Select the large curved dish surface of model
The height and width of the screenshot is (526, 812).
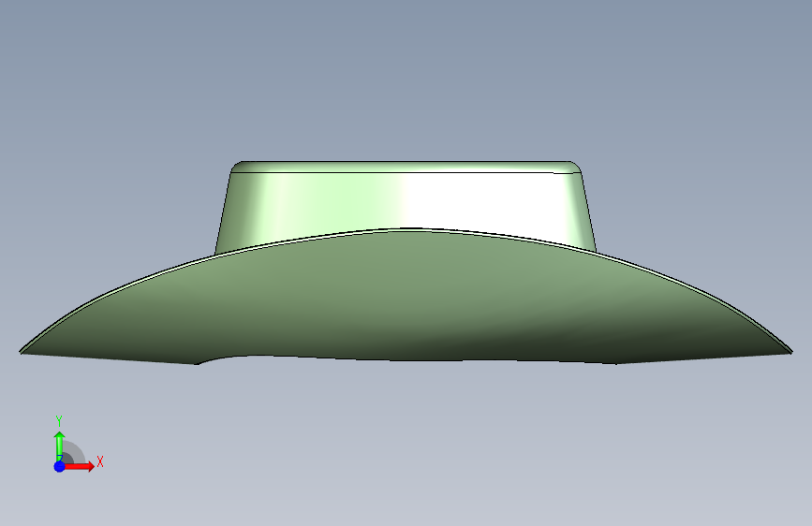tap(406, 298)
